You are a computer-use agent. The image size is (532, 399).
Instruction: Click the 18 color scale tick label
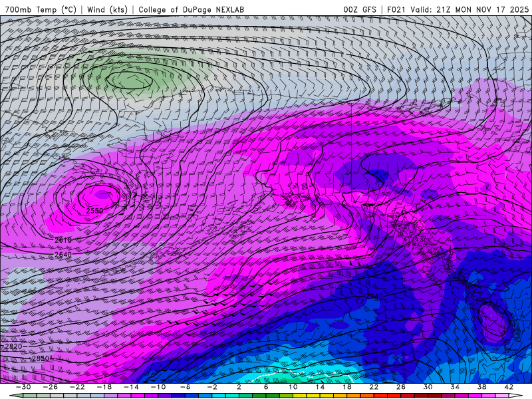(x=346, y=387)
